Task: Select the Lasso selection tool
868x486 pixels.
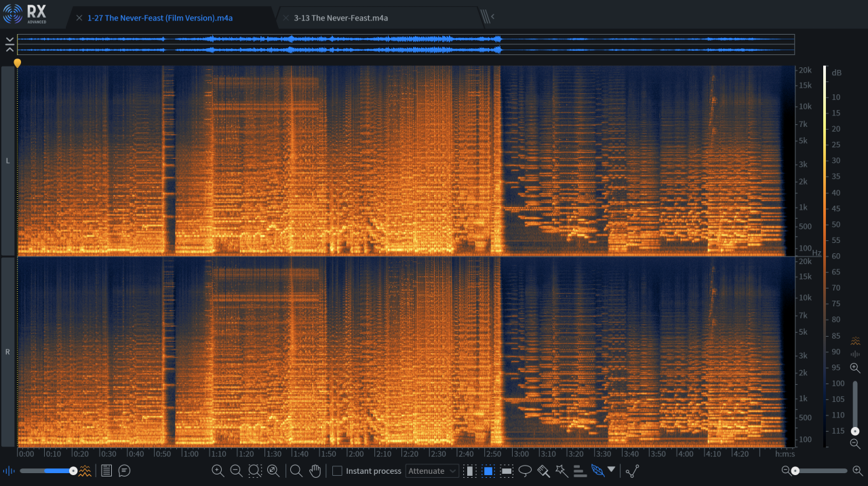Action: point(524,470)
